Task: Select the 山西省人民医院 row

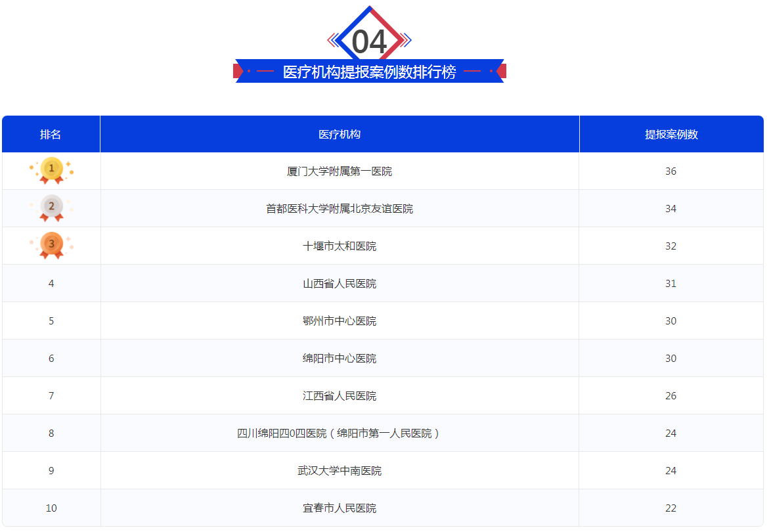Action: tap(340, 284)
